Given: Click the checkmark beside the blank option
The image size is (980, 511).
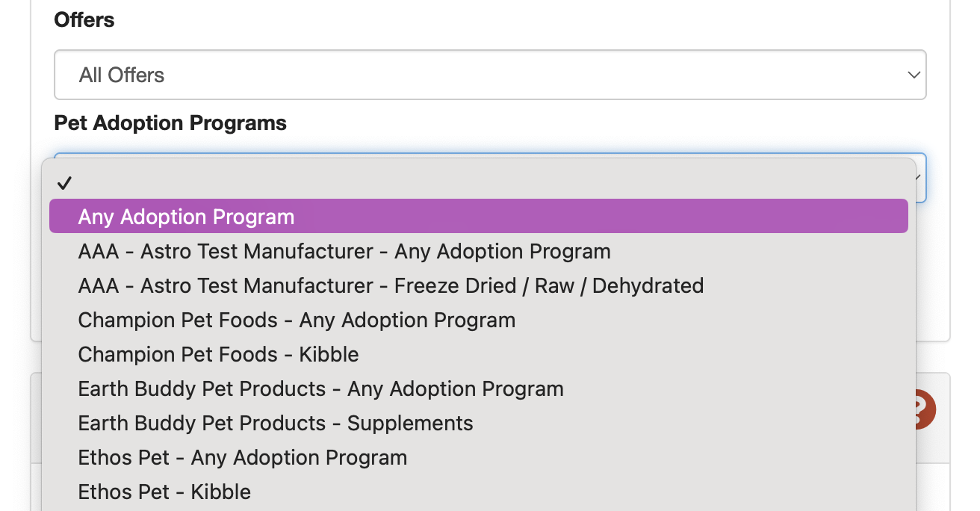Looking at the screenshot, I should point(64,183).
